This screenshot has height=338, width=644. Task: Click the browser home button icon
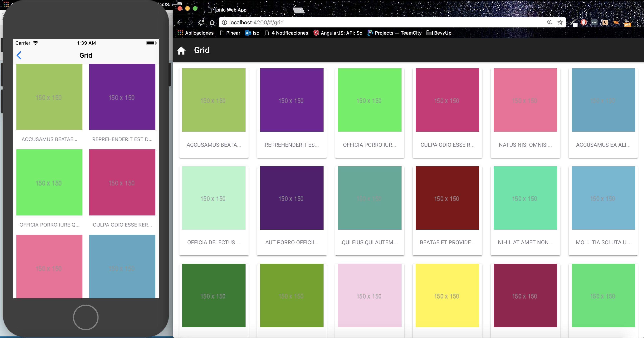[212, 22]
